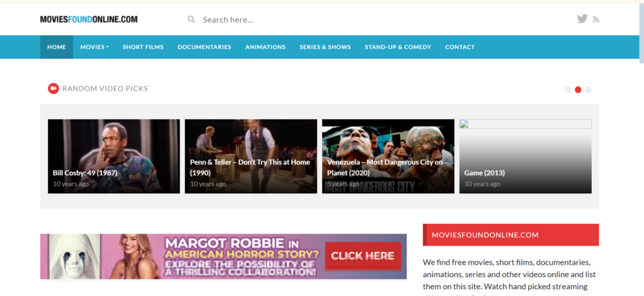Click the Random Video Picks heading

pos(105,88)
